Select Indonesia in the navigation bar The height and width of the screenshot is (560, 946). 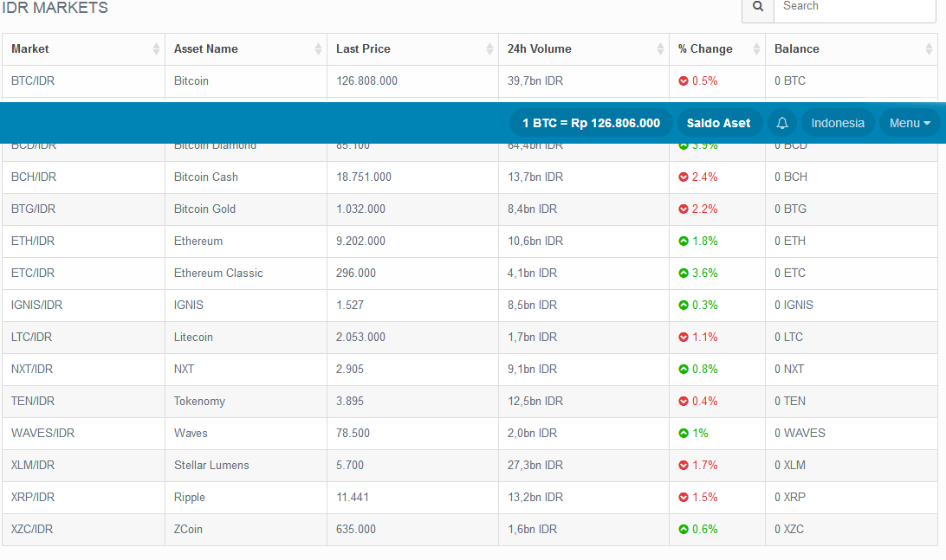click(837, 122)
